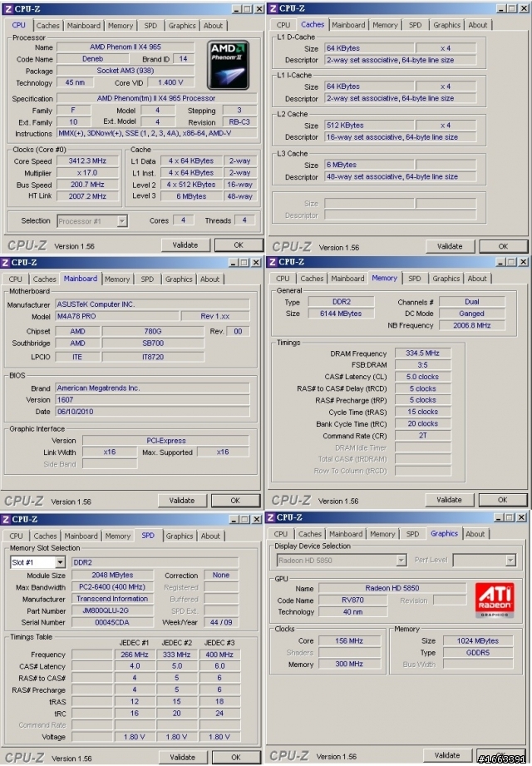Select the Graphics tab in the Mainboard window

point(179,279)
